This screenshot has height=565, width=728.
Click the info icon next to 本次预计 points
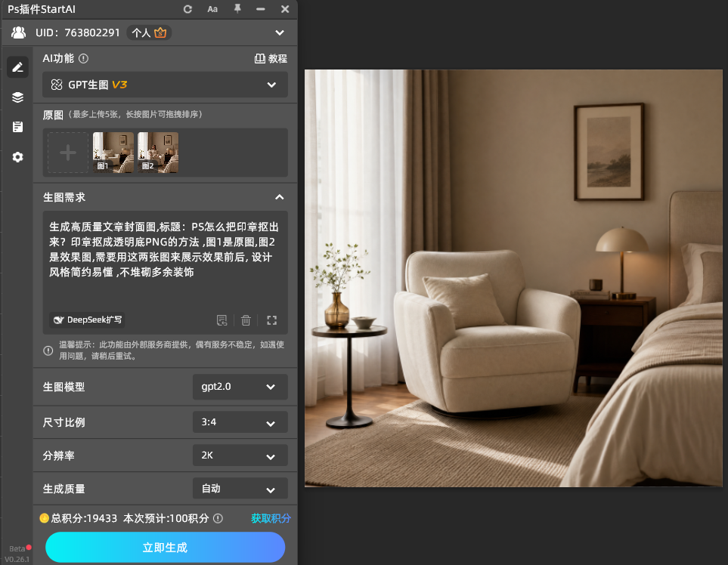(x=218, y=518)
